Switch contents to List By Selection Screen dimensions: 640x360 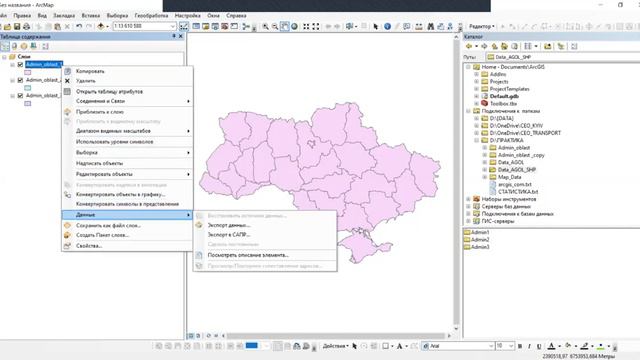[x=33, y=46]
